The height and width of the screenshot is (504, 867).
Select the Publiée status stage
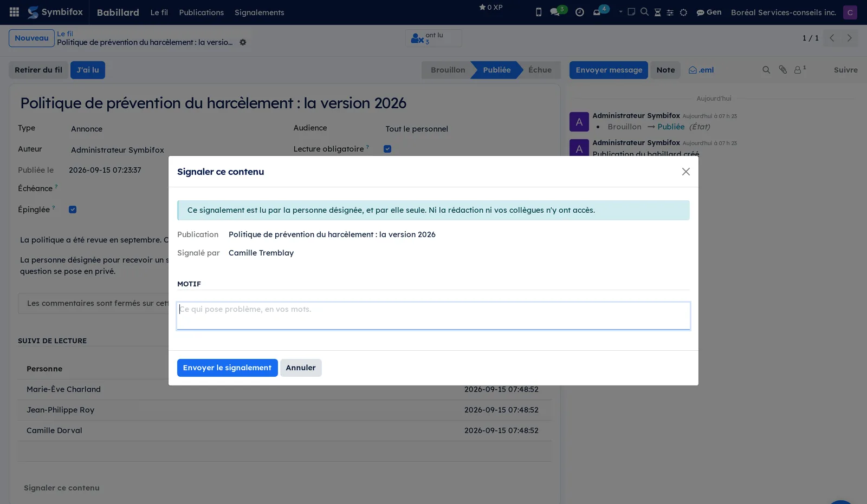(x=497, y=70)
